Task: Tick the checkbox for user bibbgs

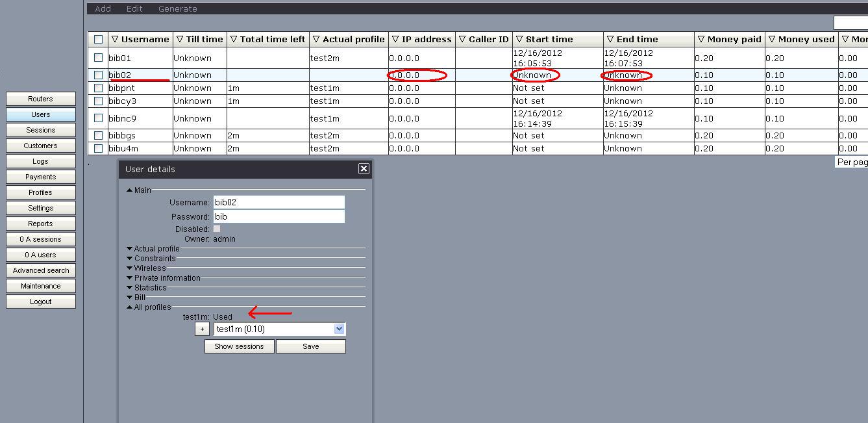Action: coord(98,135)
